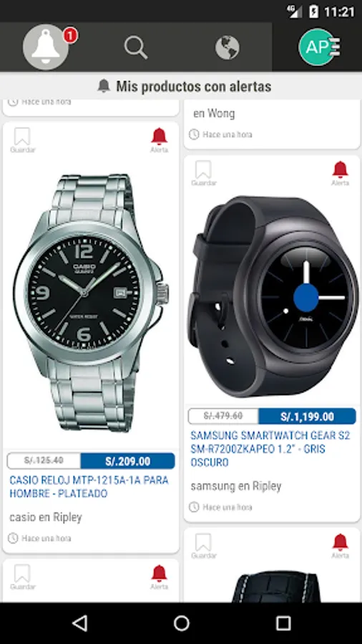Tap the S/.209.00 price button
Image resolution: width=362 pixels, height=644 pixels.
click(127, 461)
